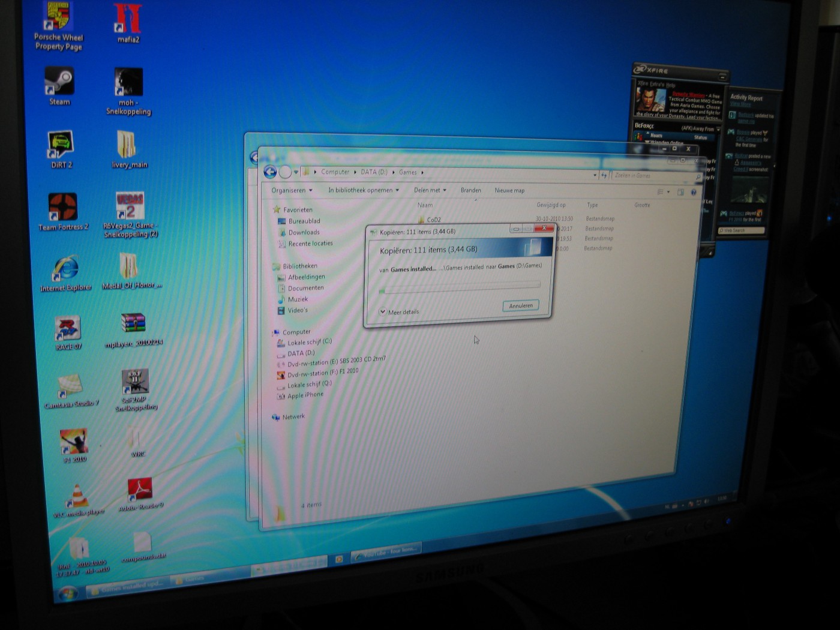Select Apple iPhone in navigation pane
Screen dimensions: 840x630
tap(300, 395)
